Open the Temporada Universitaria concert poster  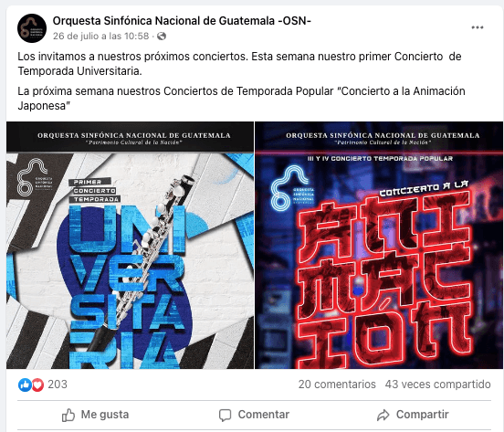tap(130, 246)
